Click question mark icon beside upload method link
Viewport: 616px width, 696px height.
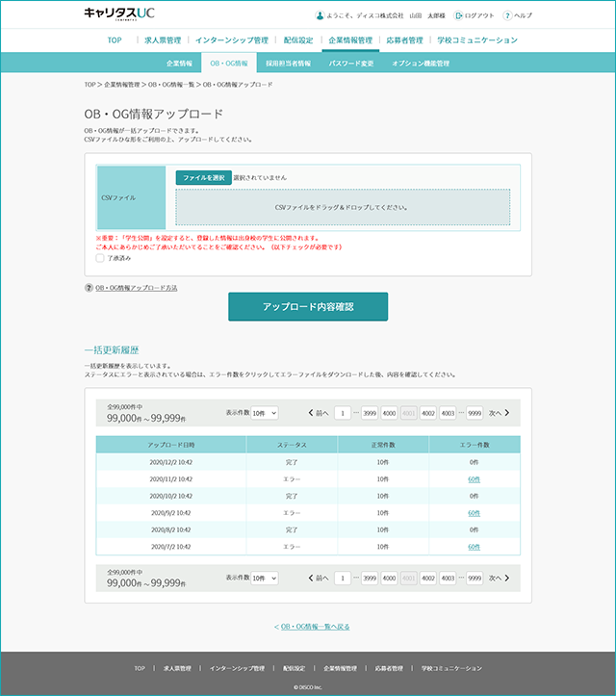point(89,288)
